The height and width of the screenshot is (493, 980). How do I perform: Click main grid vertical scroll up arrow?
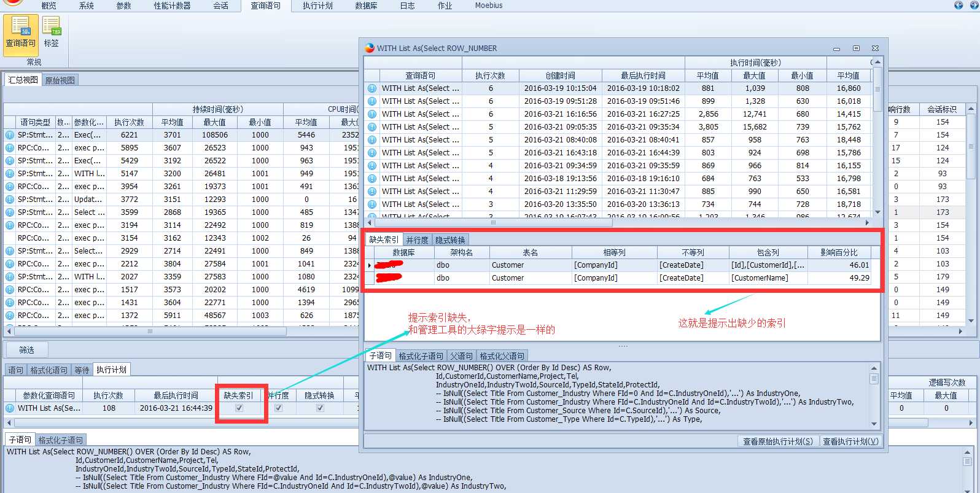coord(971,109)
